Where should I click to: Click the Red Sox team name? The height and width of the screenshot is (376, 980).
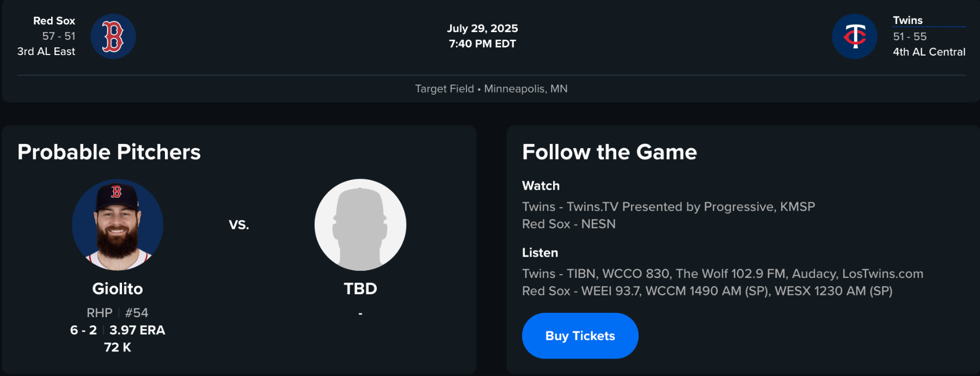(54, 21)
